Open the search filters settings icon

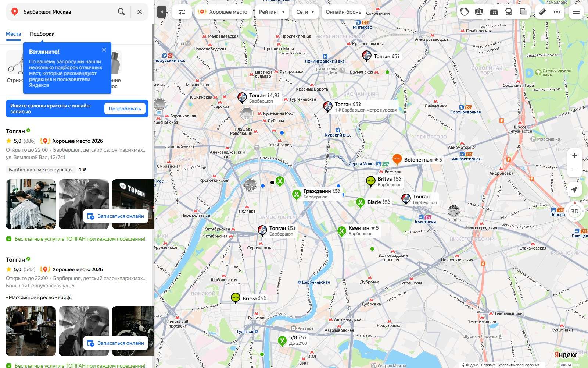point(182,12)
